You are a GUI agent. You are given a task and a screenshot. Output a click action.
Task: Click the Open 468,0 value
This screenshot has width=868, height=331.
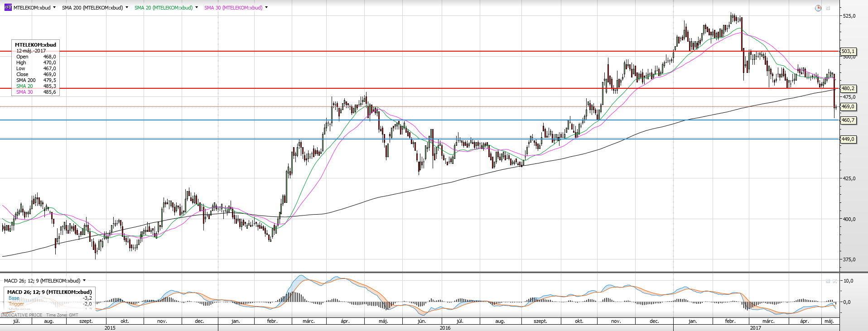pyautogui.click(x=49, y=57)
